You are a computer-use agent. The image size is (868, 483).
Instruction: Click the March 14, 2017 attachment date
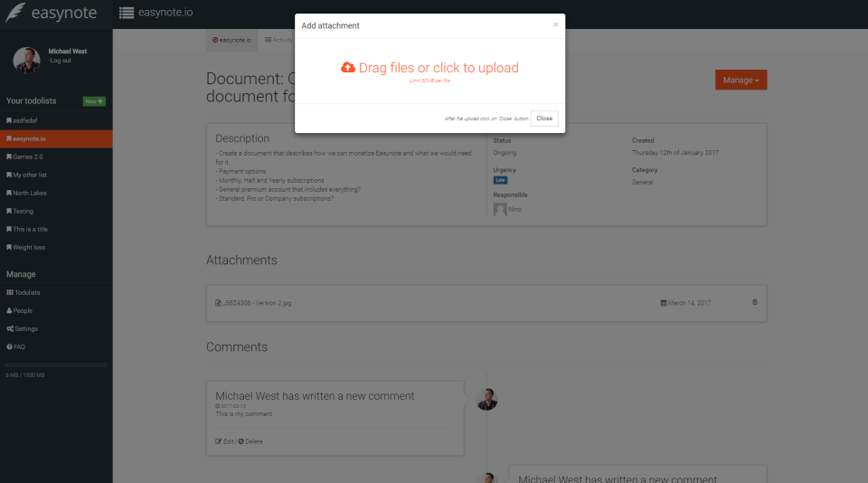pos(690,303)
